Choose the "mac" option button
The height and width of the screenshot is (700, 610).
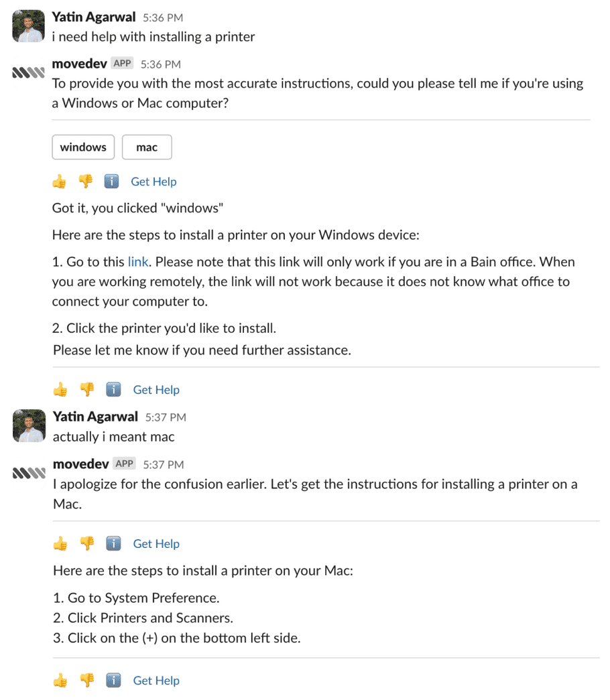click(147, 147)
